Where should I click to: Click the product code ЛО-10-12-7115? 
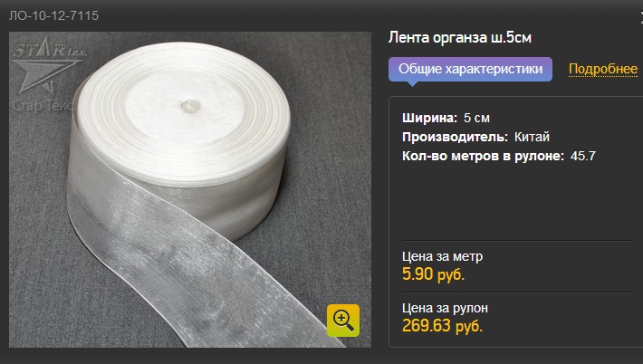53,15
